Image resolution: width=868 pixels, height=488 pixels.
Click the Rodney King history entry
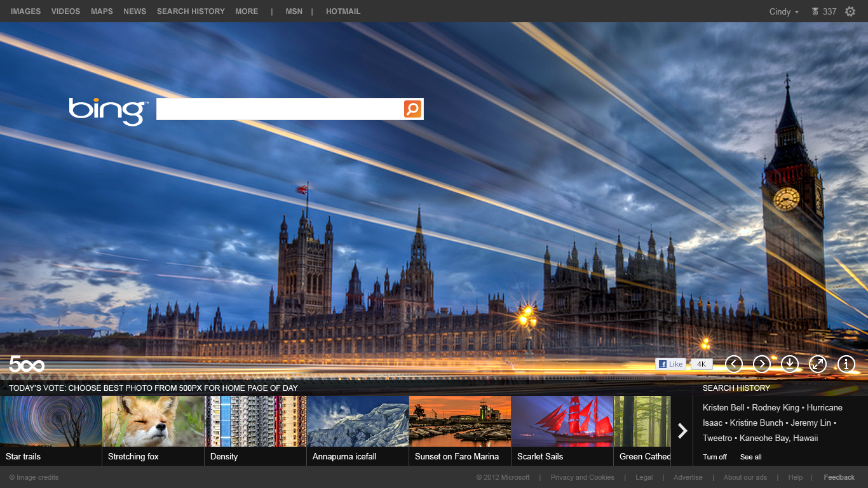775,408
